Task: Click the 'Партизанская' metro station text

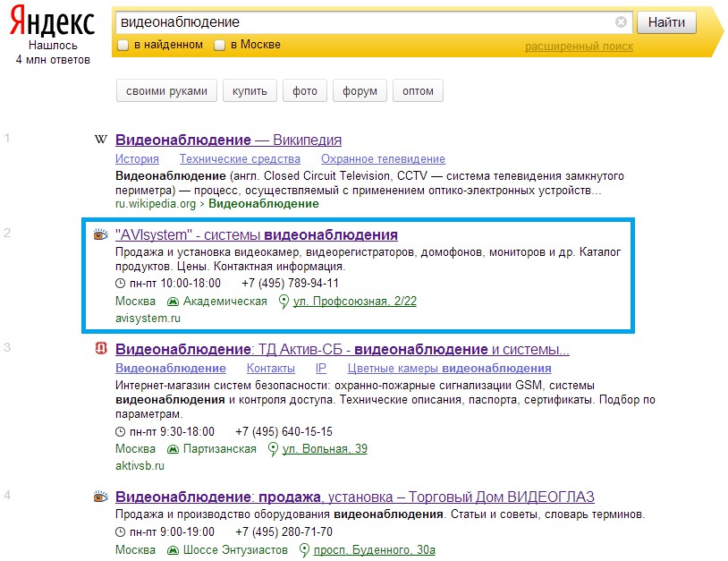Action: coord(220,449)
